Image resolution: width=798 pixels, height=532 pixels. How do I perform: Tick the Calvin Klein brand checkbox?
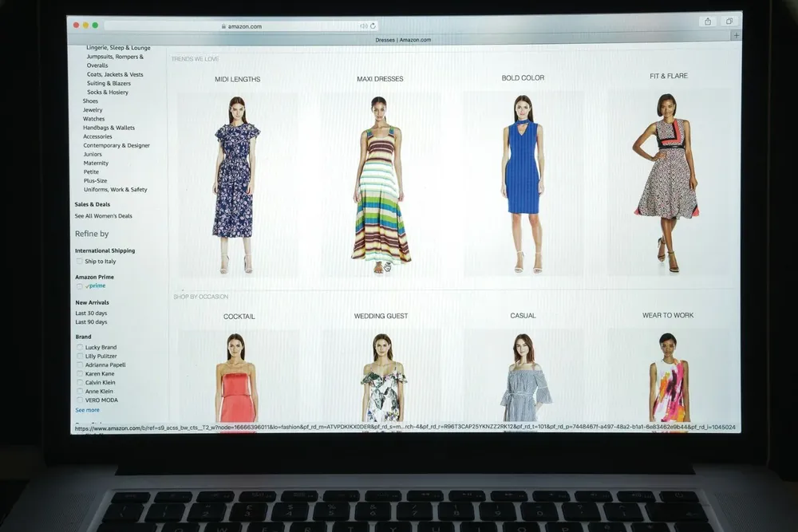tap(80, 382)
